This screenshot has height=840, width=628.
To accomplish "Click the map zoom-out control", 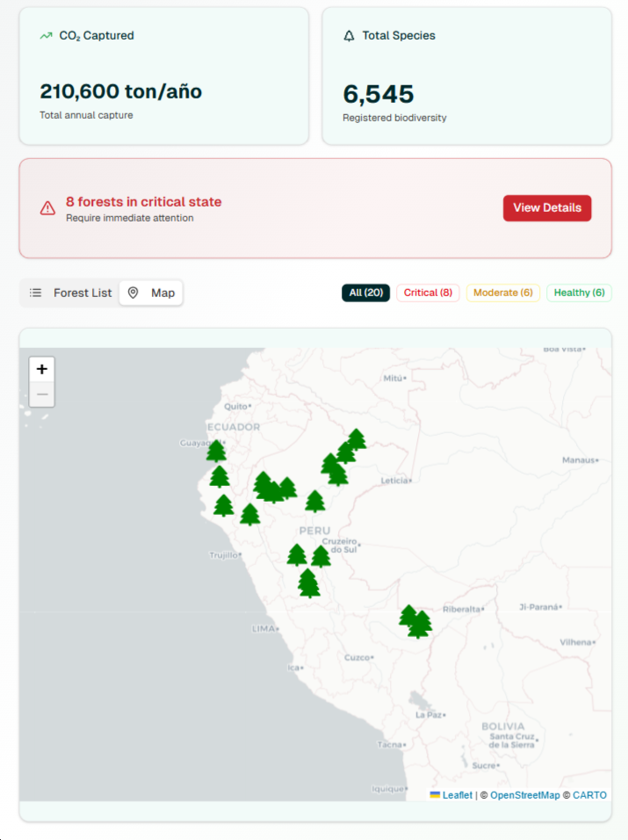I will coord(41,394).
